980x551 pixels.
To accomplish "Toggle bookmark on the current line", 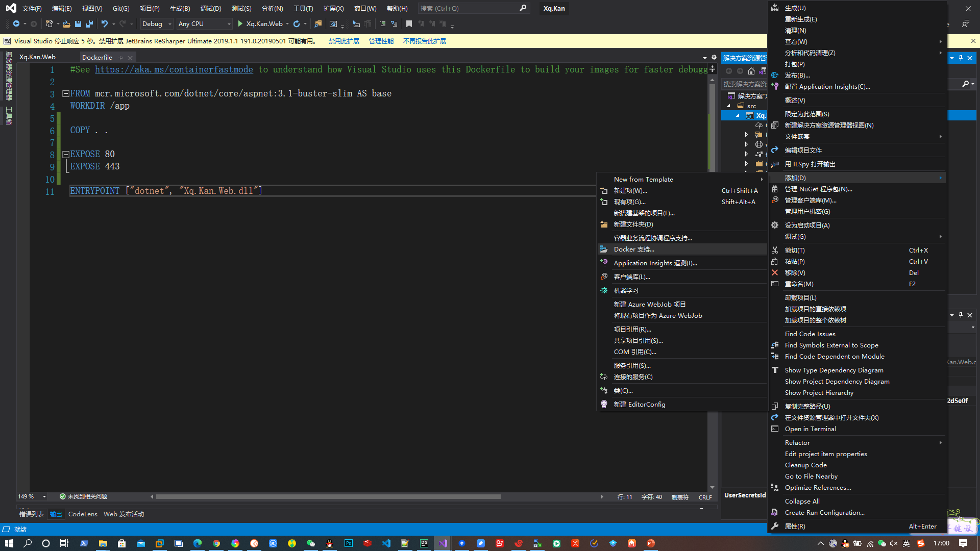I will click(x=409, y=24).
